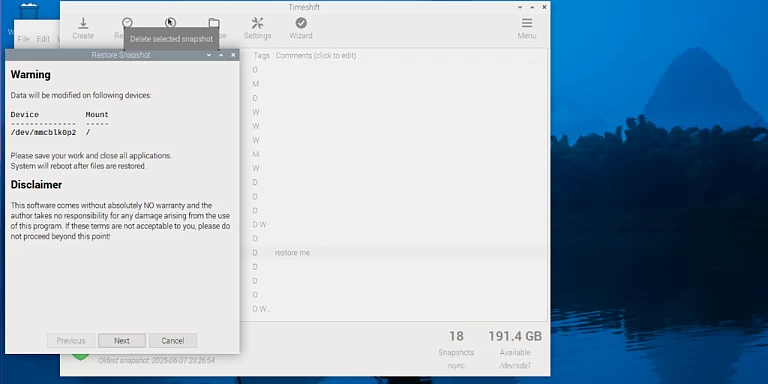Select the Wastebasket icon on the desktop
This screenshot has height=384, width=768.
[x=29, y=12]
